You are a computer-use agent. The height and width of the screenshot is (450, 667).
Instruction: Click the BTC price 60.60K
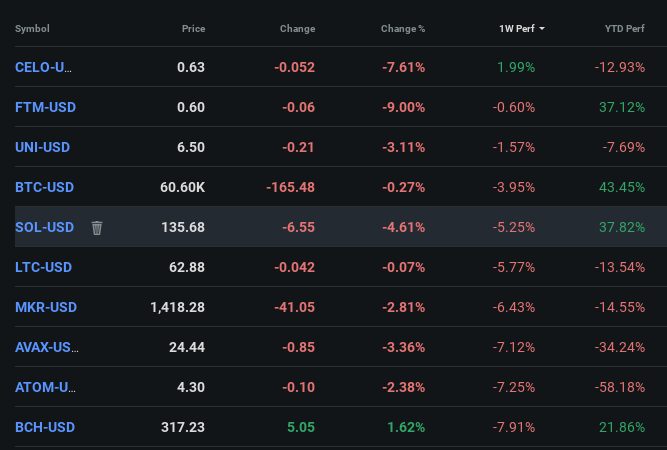tap(182, 187)
